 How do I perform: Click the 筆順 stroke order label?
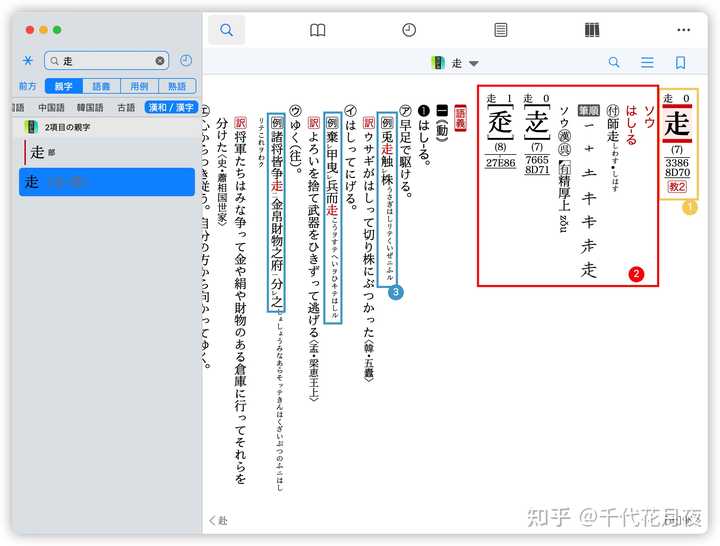click(588, 110)
